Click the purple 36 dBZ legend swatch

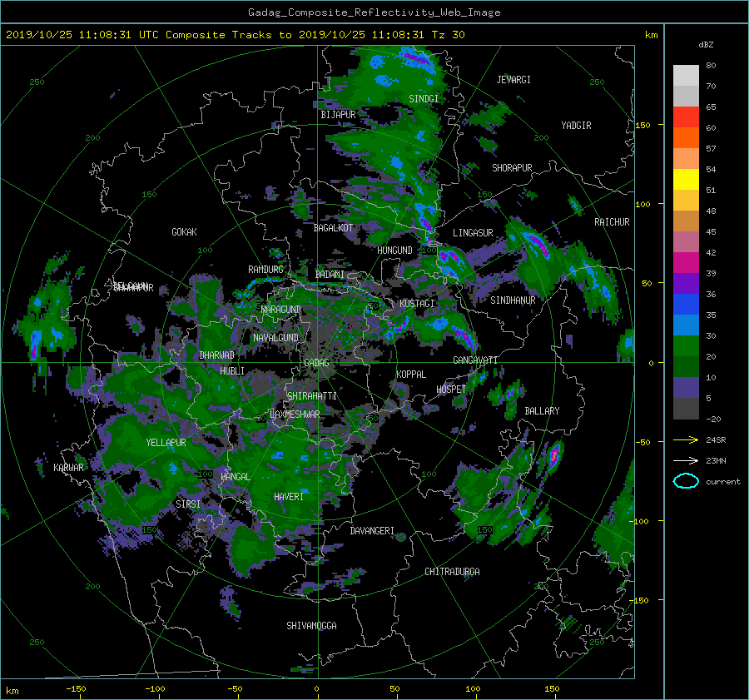click(x=686, y=284)
